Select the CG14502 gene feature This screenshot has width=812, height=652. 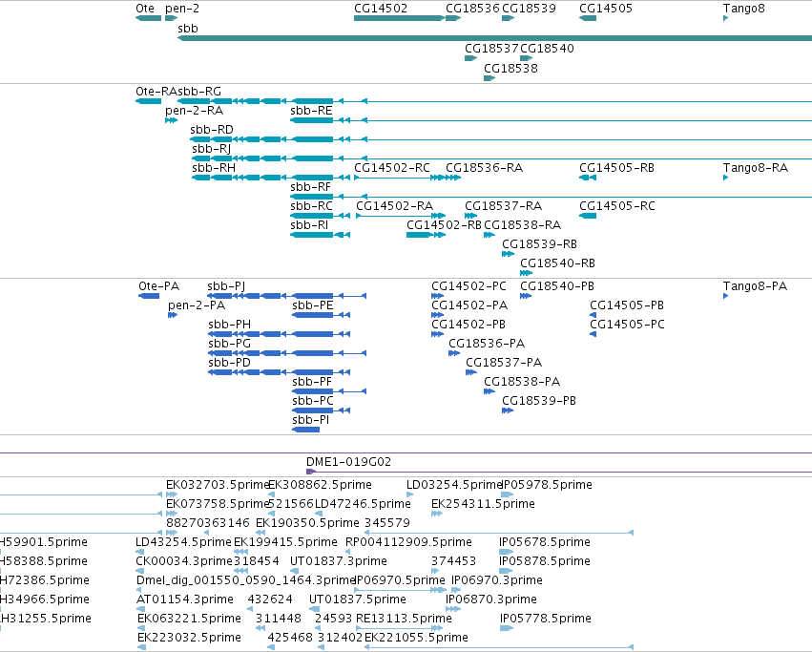coord(399,18)
